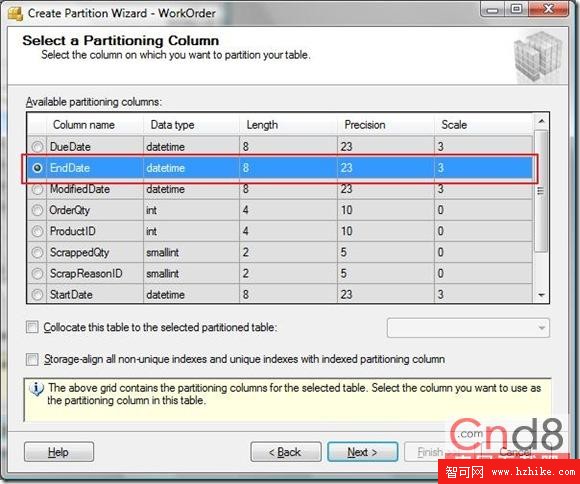Click int data type in OrderQty row
The image size is (580, 484).
coord(191,210)
